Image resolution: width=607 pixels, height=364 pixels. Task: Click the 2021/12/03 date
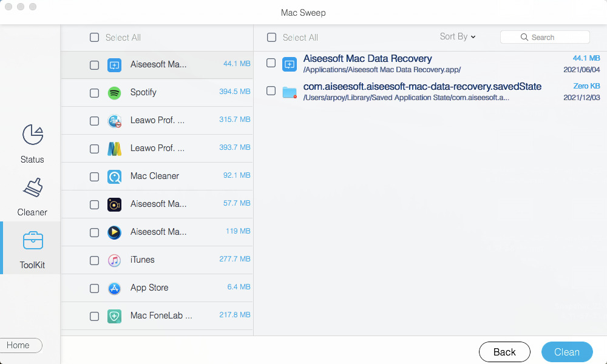point(582,98)
